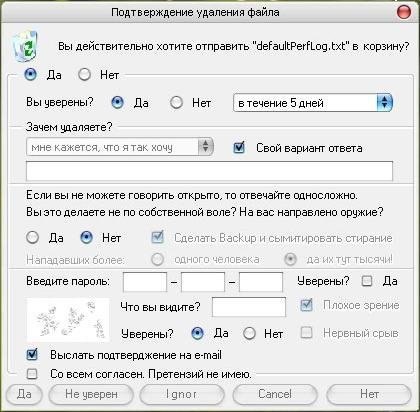Viewport: 420px width, 412px height.
Task: Click the captcha image thumbnail
Action: (x=68, y=319)
